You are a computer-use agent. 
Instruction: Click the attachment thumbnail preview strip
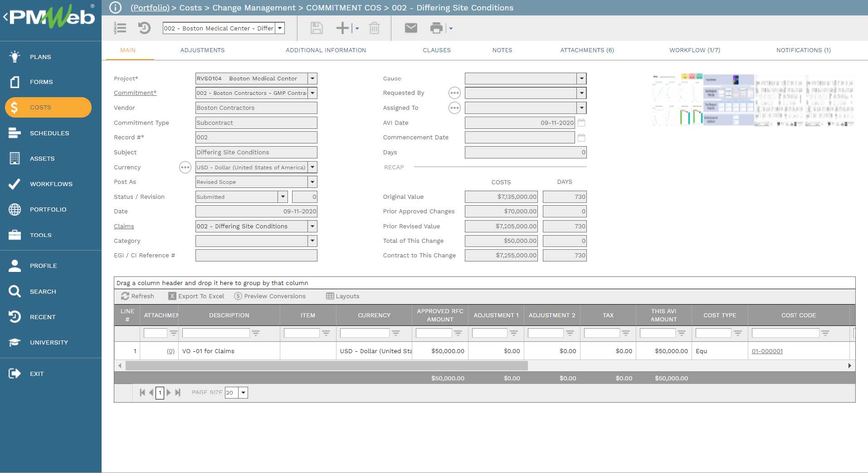753,100
